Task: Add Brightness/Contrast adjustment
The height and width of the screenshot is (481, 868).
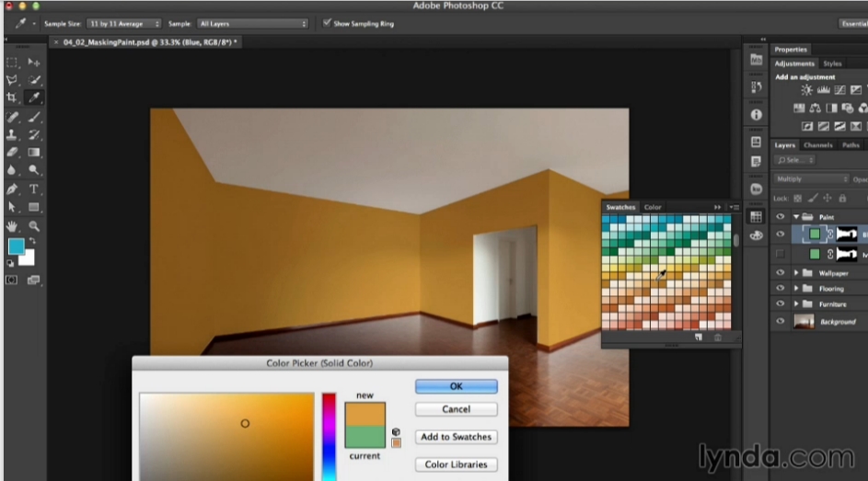Action: (806, 90)
